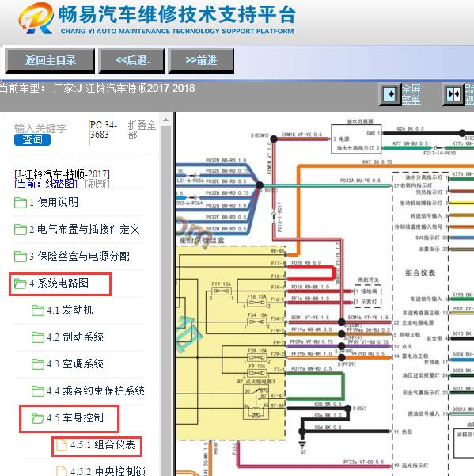Select the 4.4 乘客约束保护系统 entry

pos(96,390)
